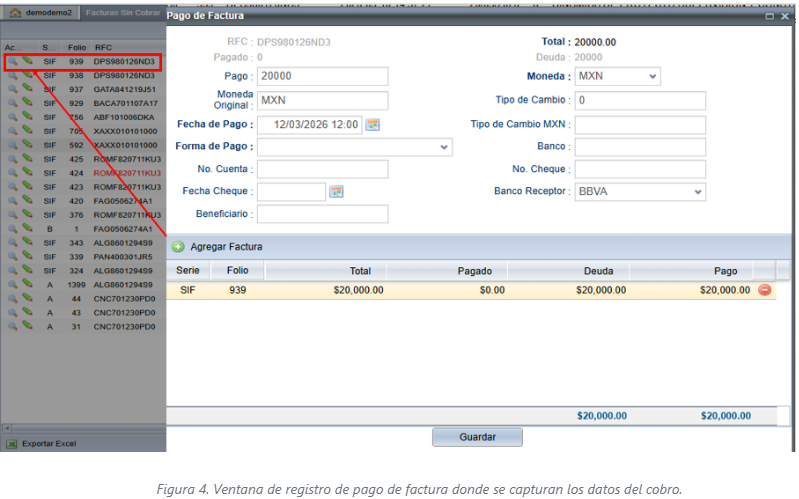Open the Forma de Pago dropdown
Viewport: 799px width, 499px height.
444,147
